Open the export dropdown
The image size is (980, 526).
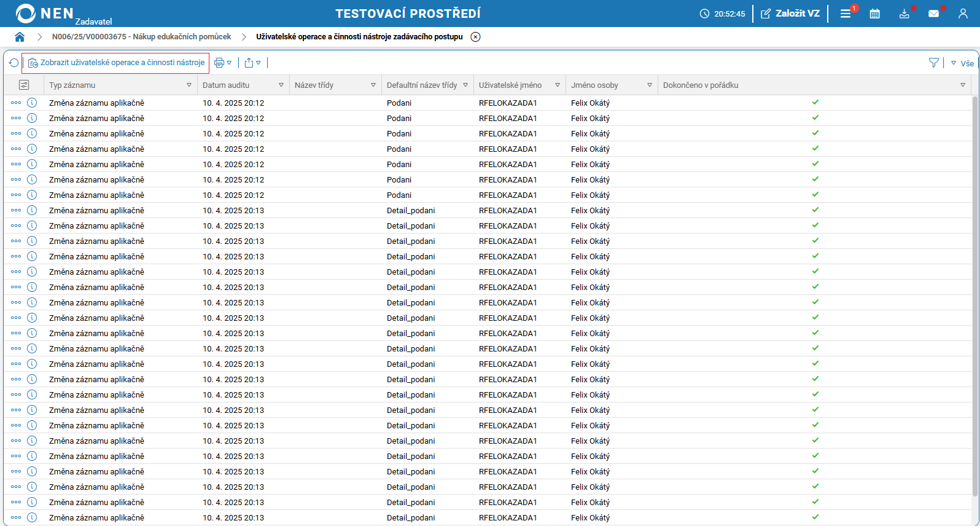252,63
